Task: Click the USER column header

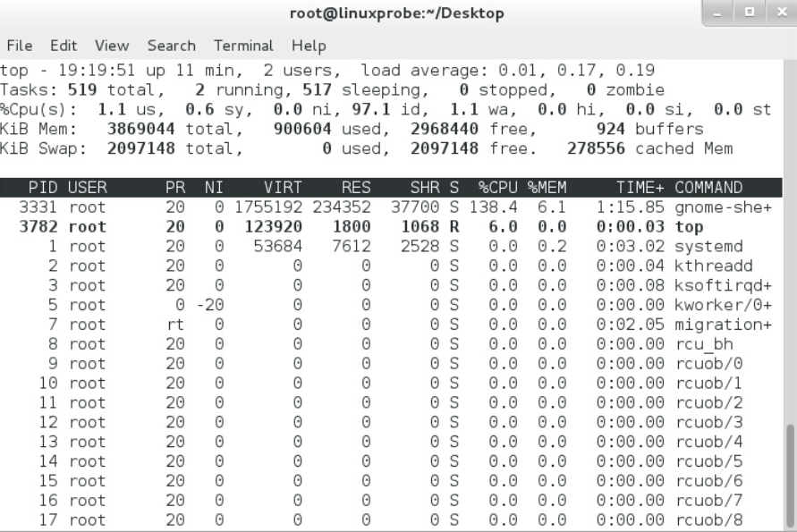Action: pos(87,188)
